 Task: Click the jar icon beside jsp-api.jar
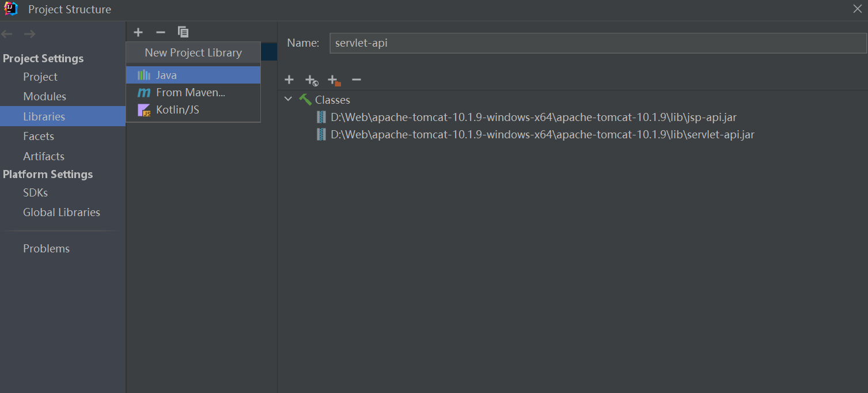(321, 118)
